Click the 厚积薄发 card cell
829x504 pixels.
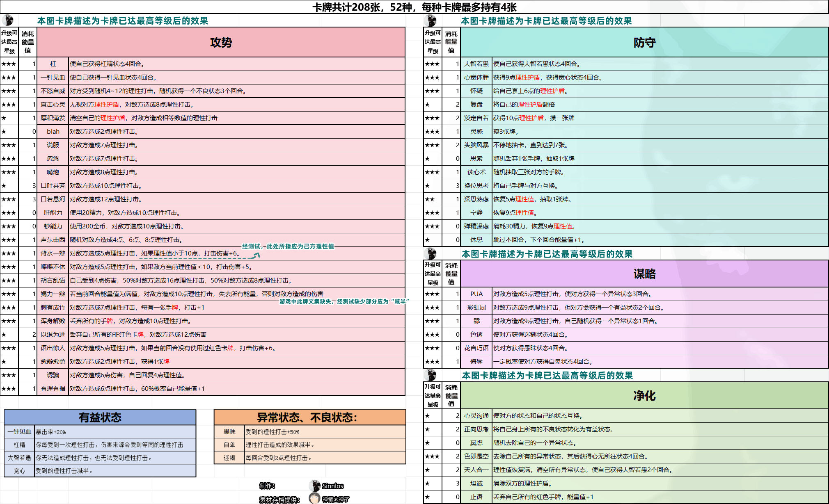[53, 118]
